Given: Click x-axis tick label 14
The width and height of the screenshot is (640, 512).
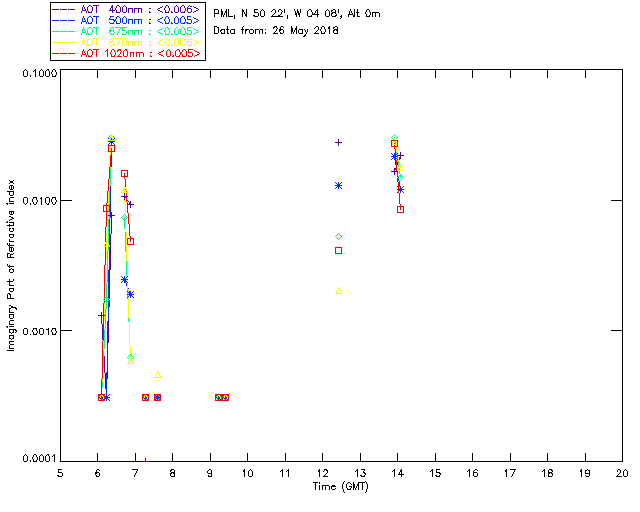Looking at the screenshot, I should [398, 473].
